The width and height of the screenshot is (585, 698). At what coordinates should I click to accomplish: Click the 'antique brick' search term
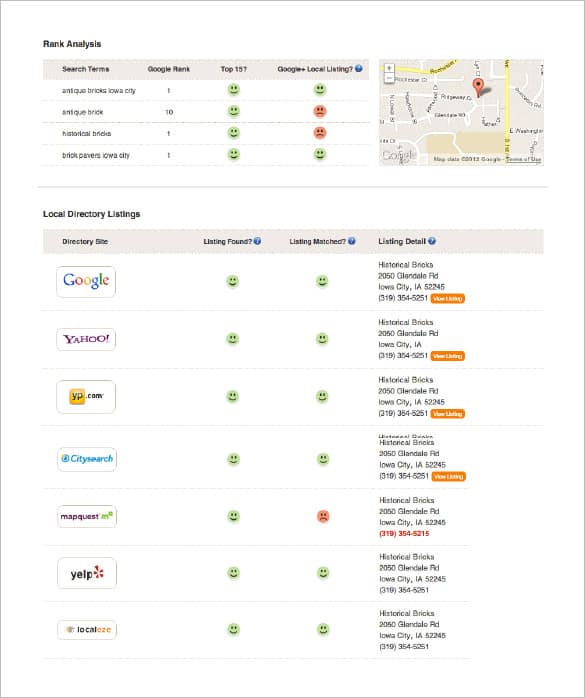click(x=82, y=112)
